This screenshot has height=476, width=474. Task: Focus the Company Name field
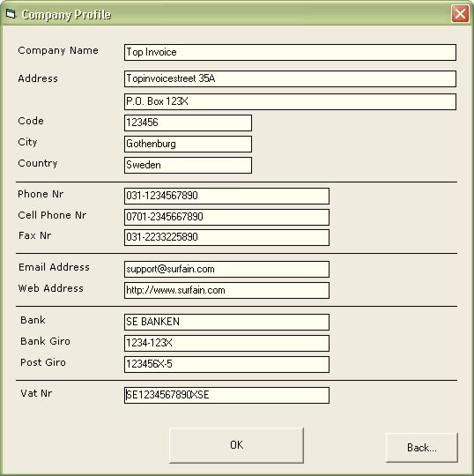click(x=290, y=52)
